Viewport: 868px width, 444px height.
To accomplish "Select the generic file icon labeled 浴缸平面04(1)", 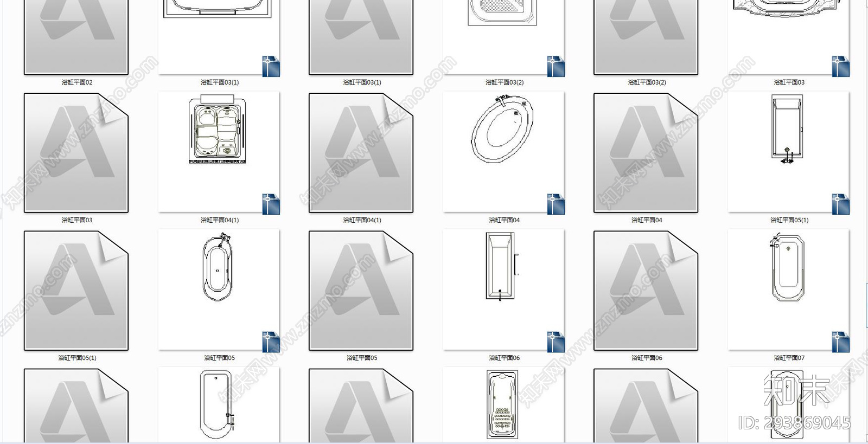I will [361, 153].
